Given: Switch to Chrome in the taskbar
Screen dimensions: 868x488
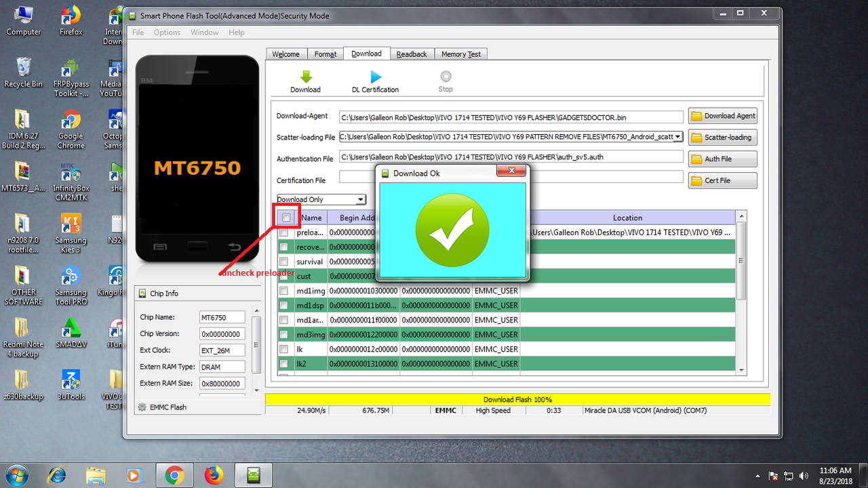Looking at the screenshot, I should 174,475.
